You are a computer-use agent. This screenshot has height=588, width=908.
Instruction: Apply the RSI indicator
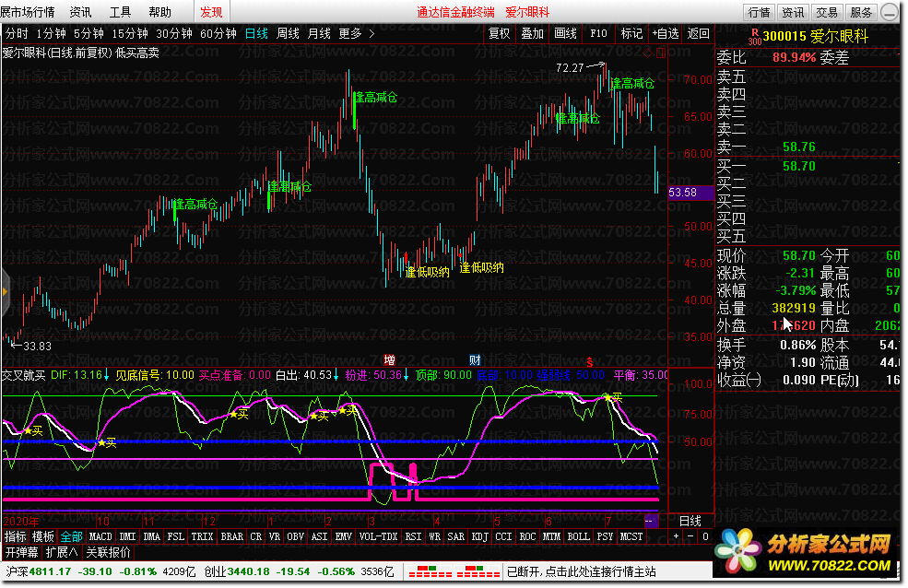click(x=413, y=536)
